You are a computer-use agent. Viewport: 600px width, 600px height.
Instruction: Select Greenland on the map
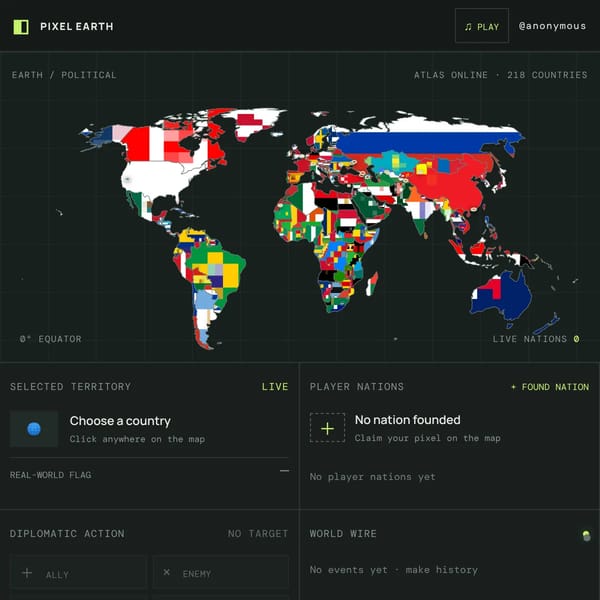pos(254,122)
